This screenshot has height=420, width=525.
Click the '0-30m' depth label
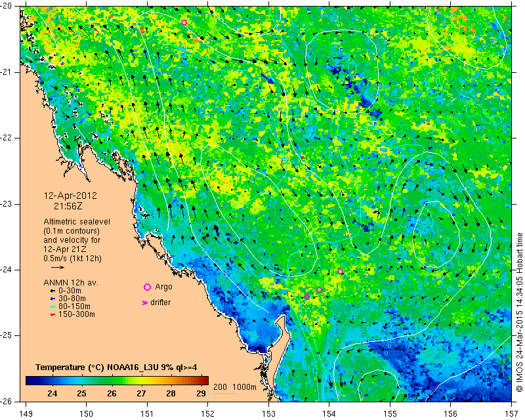coord(70,291)
